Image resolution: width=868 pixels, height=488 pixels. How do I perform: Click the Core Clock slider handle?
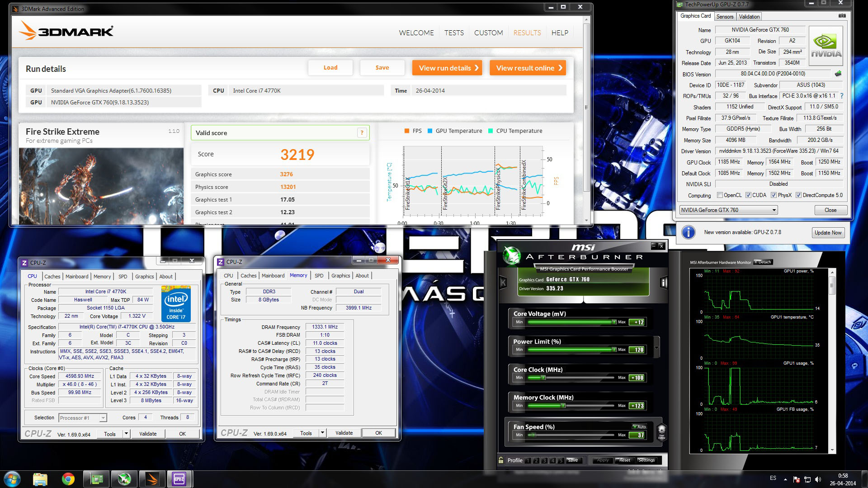pyautogui.click(x=543, y=378)
